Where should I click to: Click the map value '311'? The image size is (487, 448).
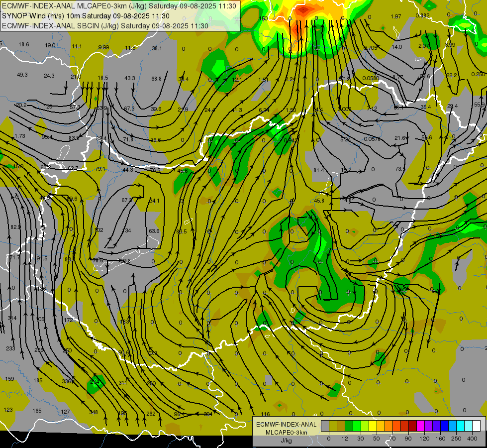pos(123,383)
